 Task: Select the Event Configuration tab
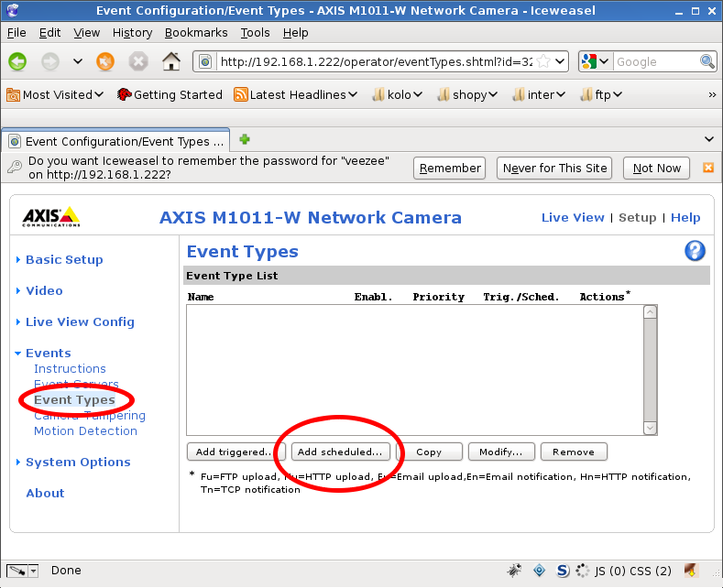[116, 141]
